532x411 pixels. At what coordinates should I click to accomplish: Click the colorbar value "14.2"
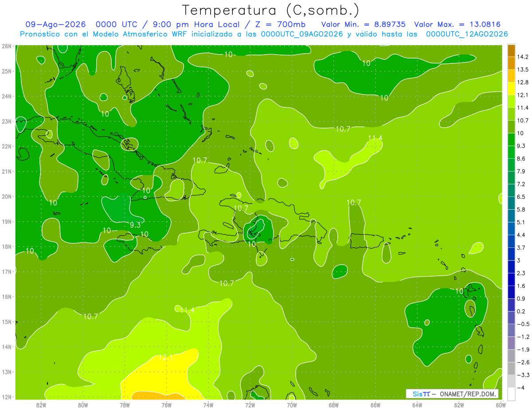coord(523,57)
